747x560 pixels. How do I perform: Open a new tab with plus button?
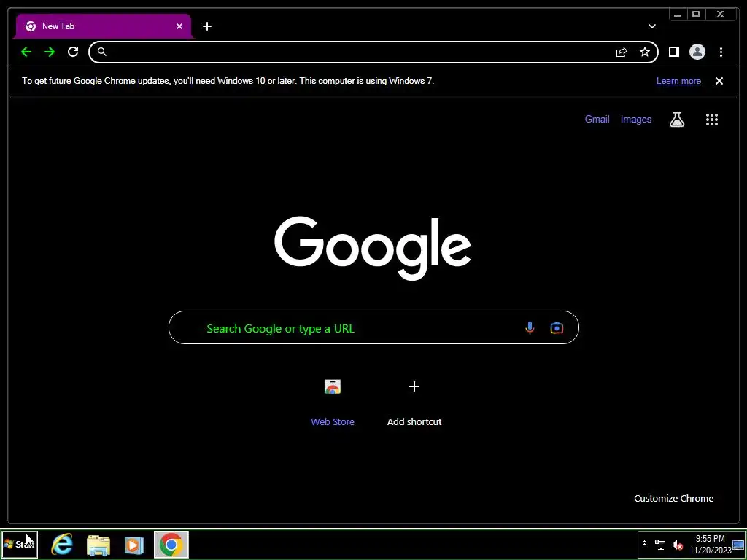click(x=206, y=26)
